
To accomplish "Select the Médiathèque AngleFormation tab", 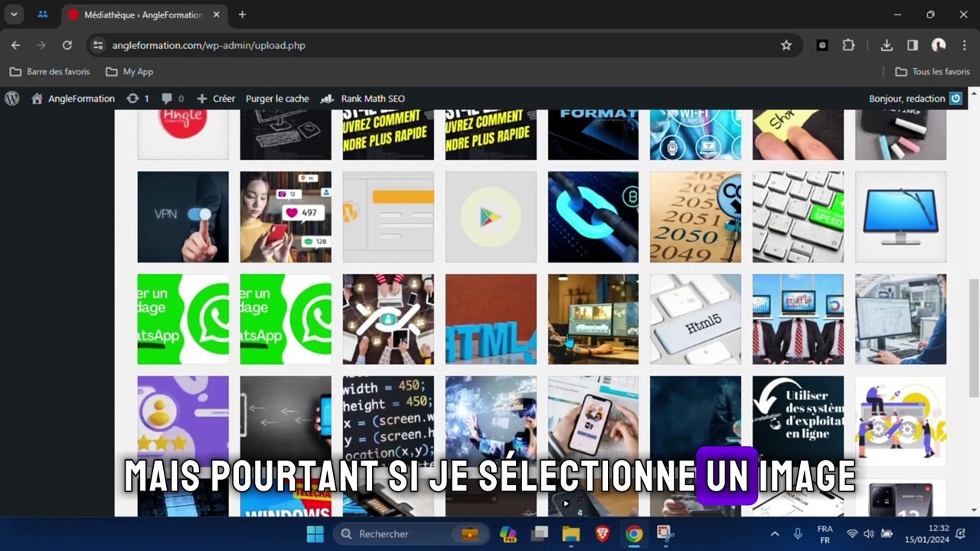I will coord(142,15).
